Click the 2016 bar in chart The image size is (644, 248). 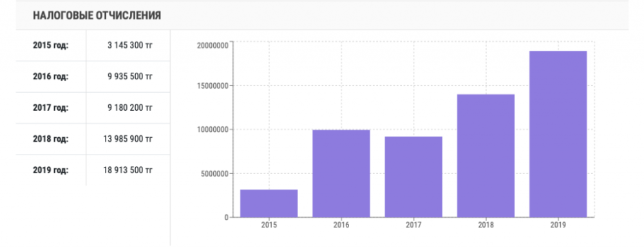341,174
